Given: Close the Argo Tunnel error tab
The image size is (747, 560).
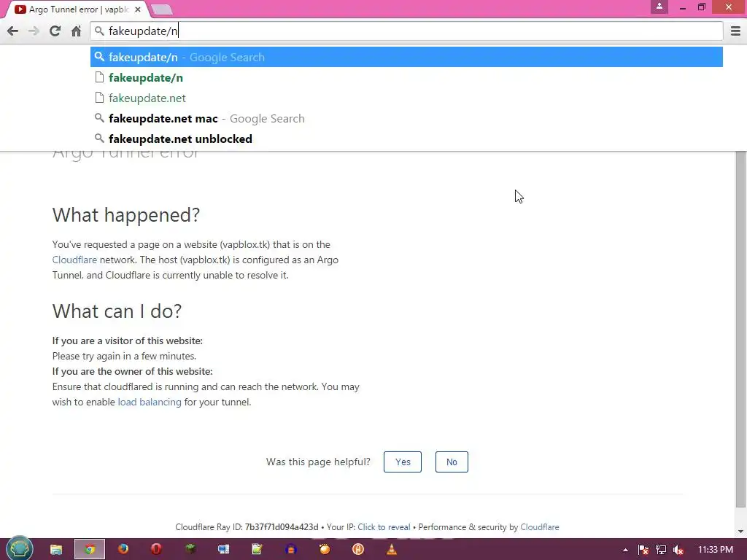Looking at the screenshot, I should click(x=138, y=9).
